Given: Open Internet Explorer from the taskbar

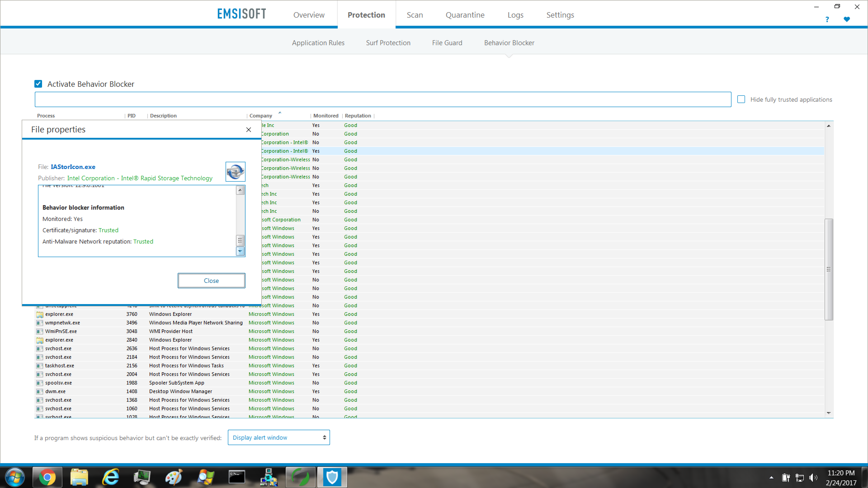Looking at the screenshot, I should point(111,477).
